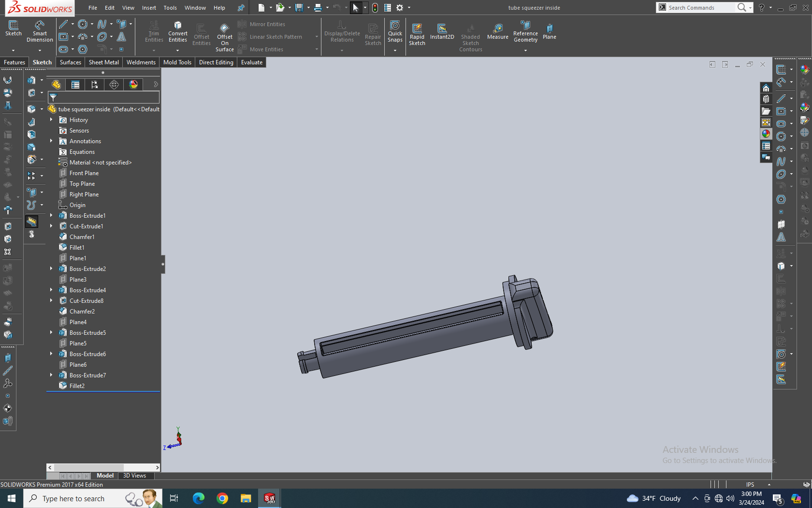Open the IPS unit system status item
The height and width of the screenshot is (508, 812).
point(750,484)
